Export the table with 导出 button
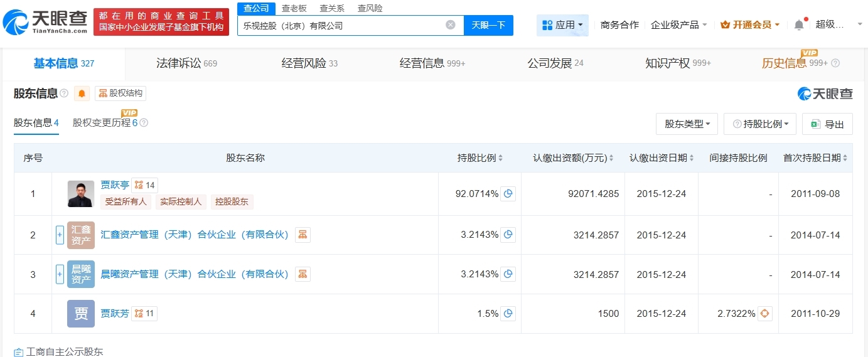 827,124
